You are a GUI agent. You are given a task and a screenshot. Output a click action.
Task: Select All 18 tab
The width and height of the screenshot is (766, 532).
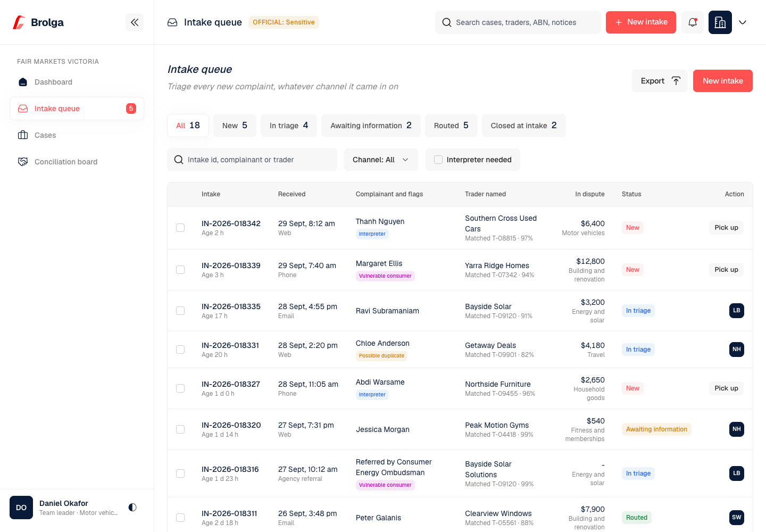(x=188, y=126)
